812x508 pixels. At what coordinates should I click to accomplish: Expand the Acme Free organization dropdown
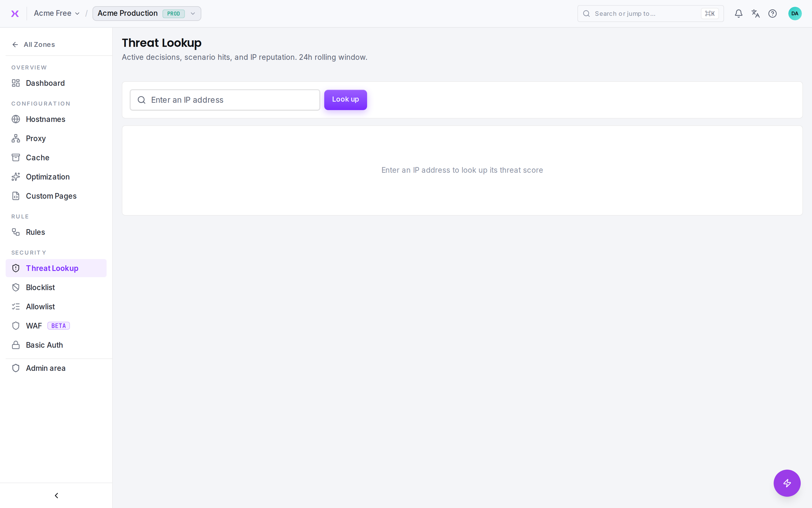[57, 14]
